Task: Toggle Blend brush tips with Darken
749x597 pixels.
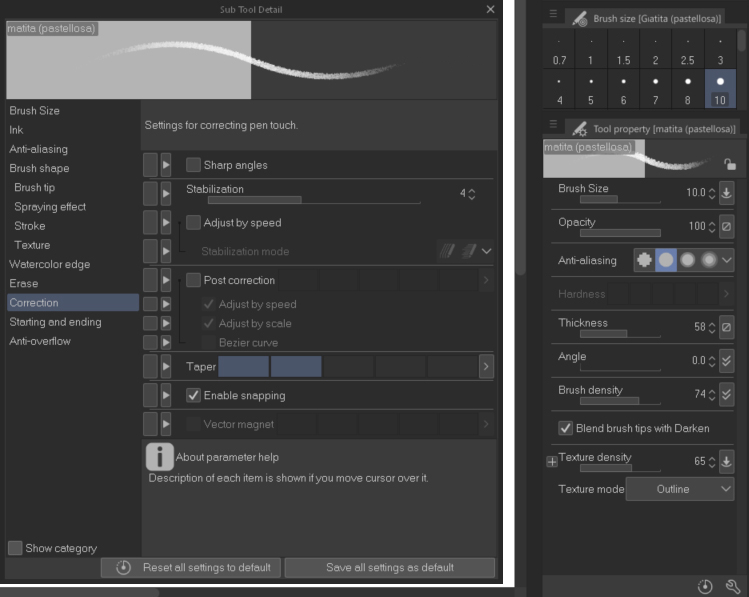Action: [x=566, y=428]
